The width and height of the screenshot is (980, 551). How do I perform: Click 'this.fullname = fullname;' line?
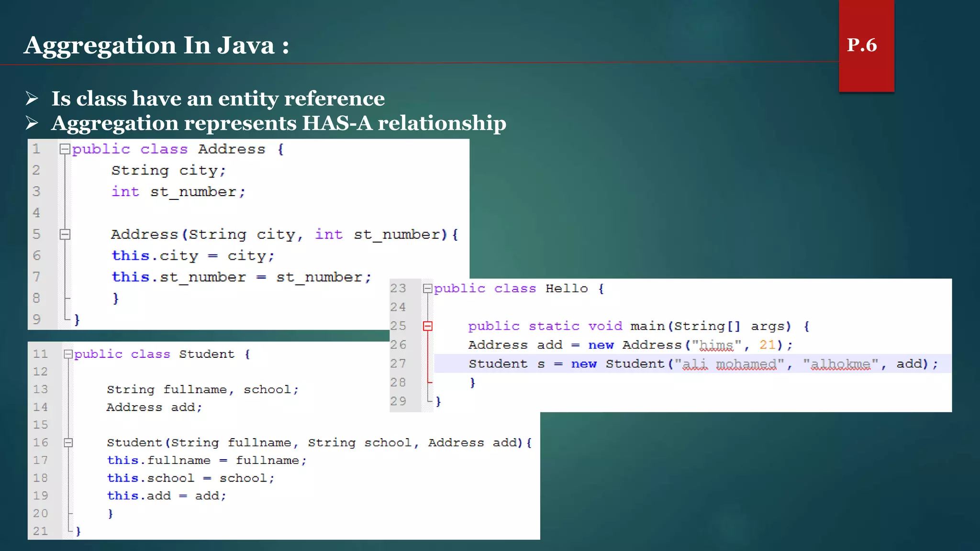[207, 461]
